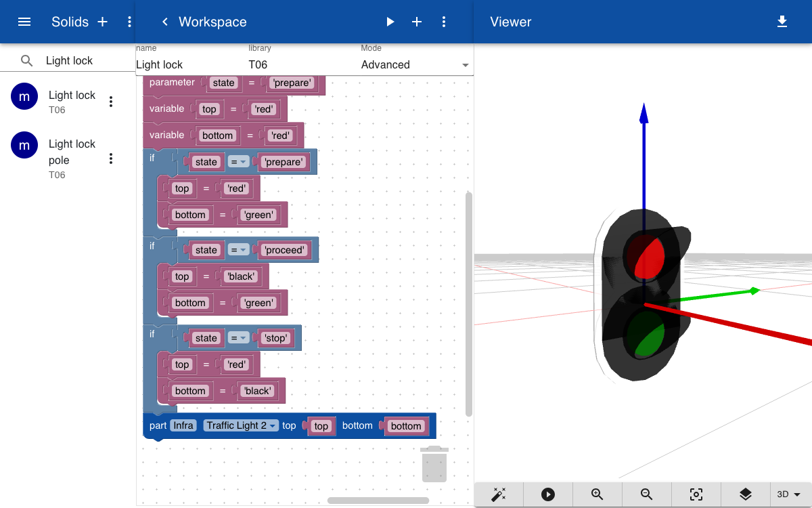Click the green light in 3D model
The width and height of the screenshot is (812, 508).
point(646,334)
